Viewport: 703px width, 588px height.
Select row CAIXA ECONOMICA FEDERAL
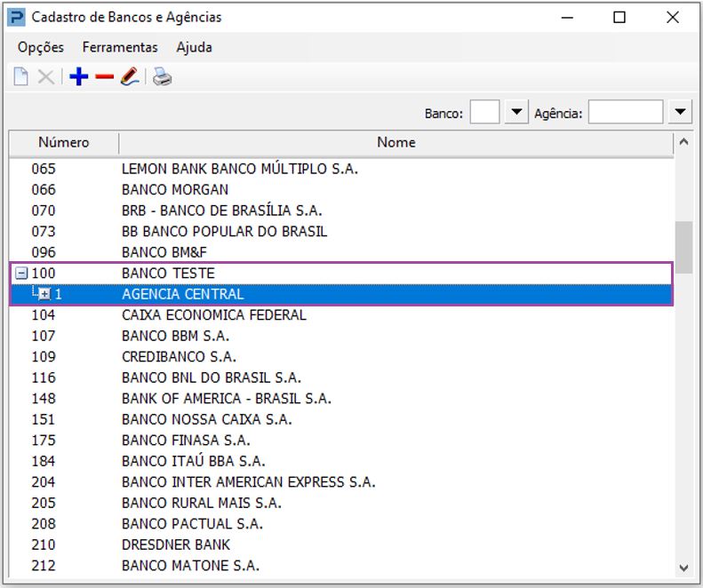coord(341,314)
